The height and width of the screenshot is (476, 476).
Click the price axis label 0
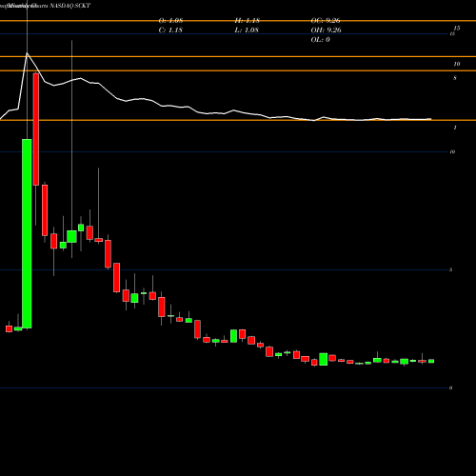[450, 387]
